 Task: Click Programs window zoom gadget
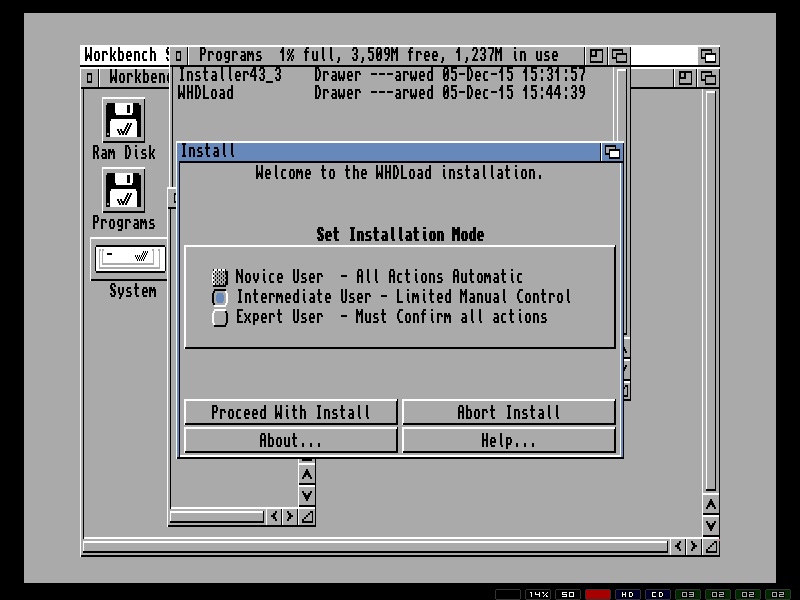(x=596, y=56)
